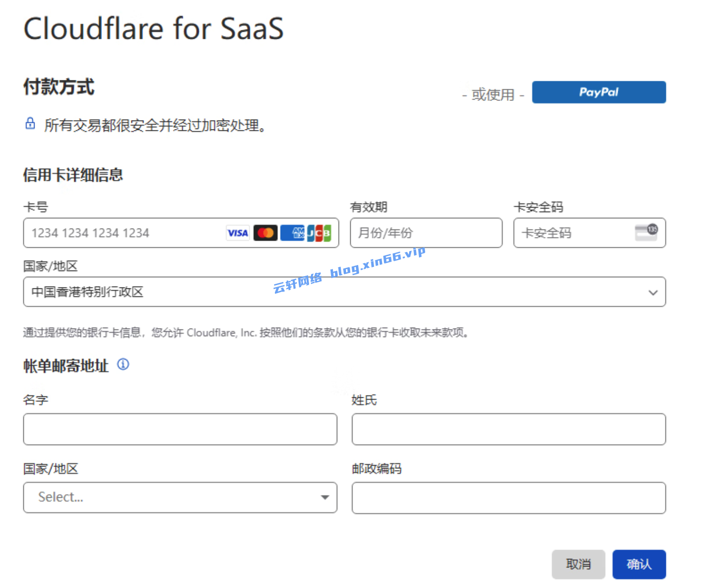Open billing address info tooltip icon

[123, 364]
